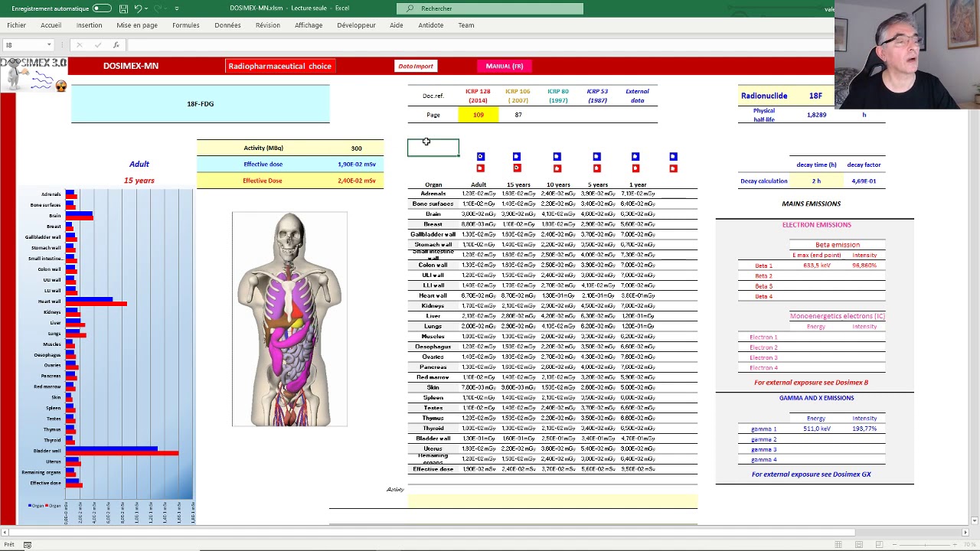Save the workbook with the floppy icon
This screenshot has height=551, width=980.
pyautogui.click(x=123, y=8)
